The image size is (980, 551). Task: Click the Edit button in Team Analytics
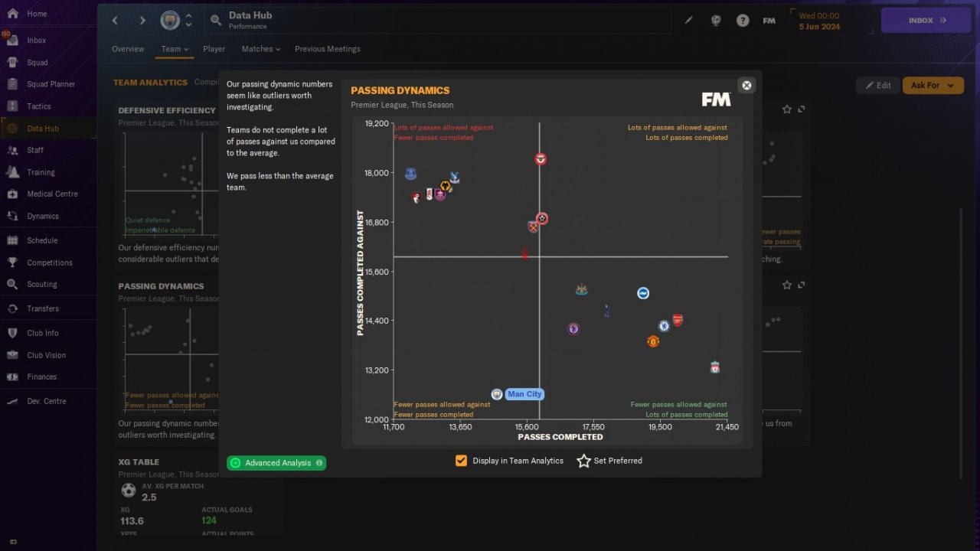(x=878, y=86)
